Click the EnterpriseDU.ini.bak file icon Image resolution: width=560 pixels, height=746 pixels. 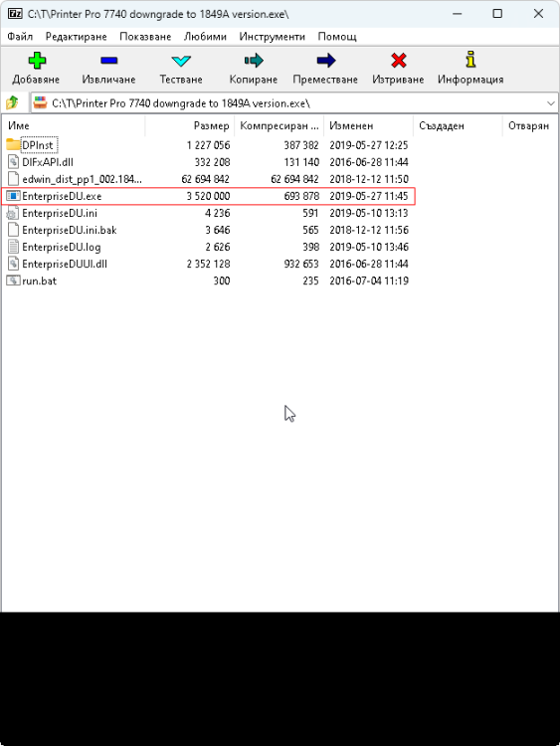(14, 230)
